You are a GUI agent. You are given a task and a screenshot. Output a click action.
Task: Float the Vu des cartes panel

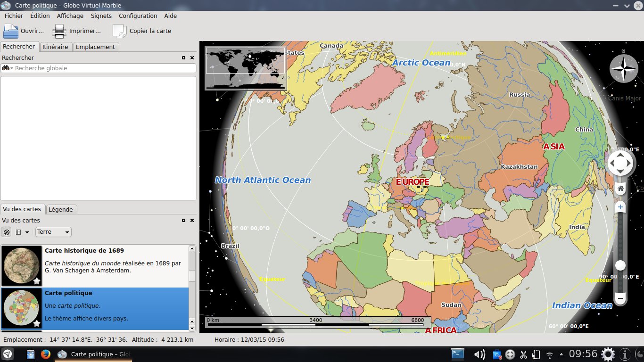pyautogui.click(x=184, y=220)
